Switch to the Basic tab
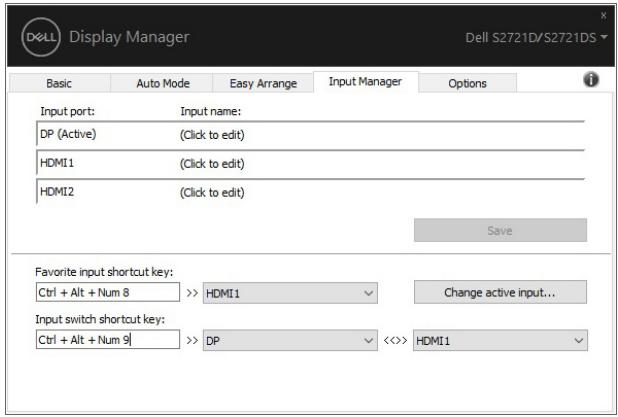The width and height of the screenshot is (618, 417). click(59, 83)
